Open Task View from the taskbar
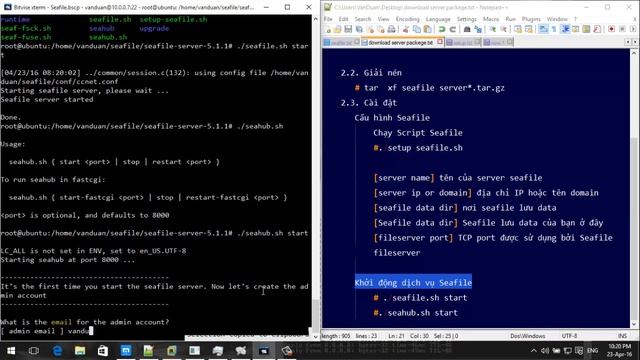Screen dimensions: 640x360 (34, 351)
